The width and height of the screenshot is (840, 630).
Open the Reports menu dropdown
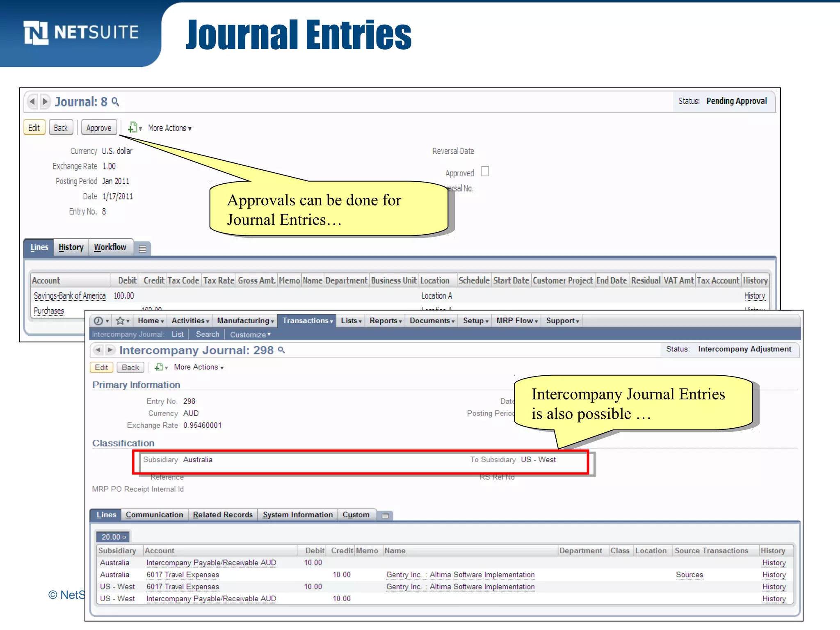pos(386,321)
